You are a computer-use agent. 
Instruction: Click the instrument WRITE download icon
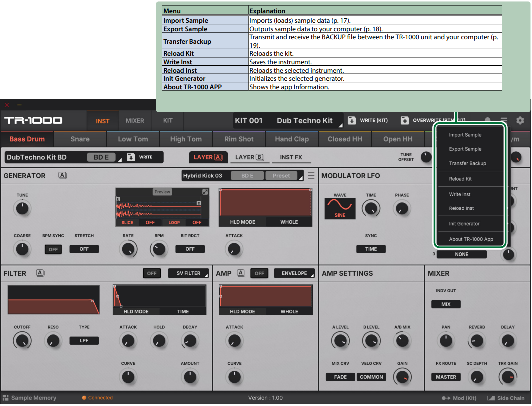[x=131, y=157]
